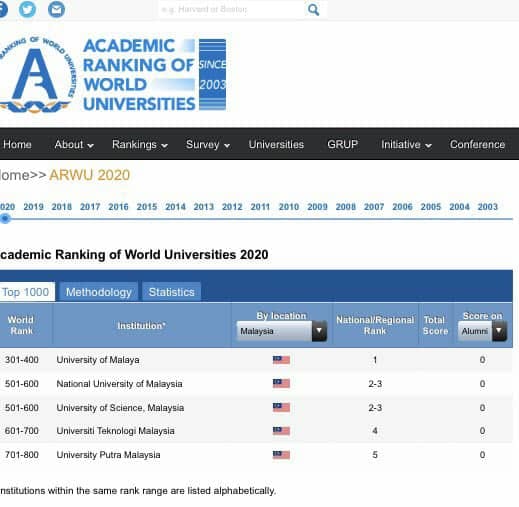519x507 pixels.
Task: Select year 2016 on the timeline
Action: coord(118,207)
